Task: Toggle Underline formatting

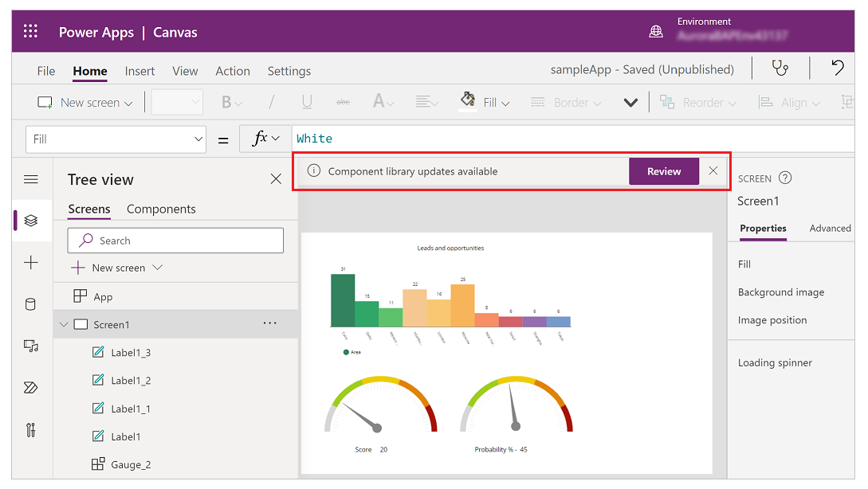Action: click(307, 102)
